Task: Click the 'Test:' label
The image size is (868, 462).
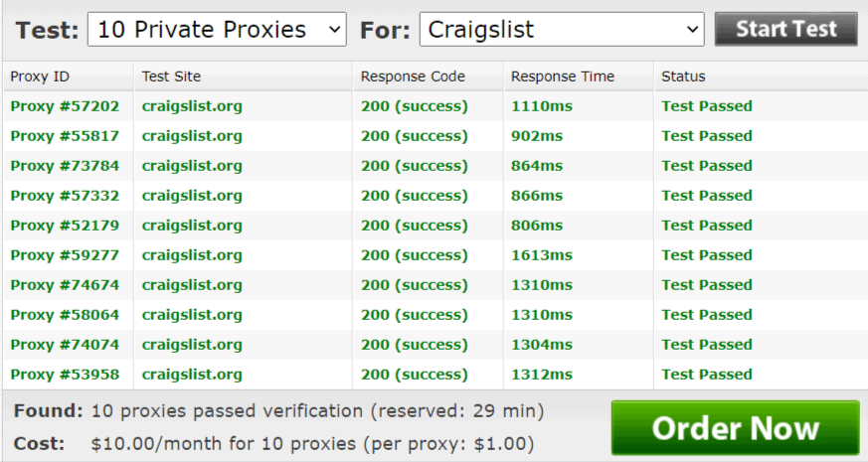Action: [48, 30]
